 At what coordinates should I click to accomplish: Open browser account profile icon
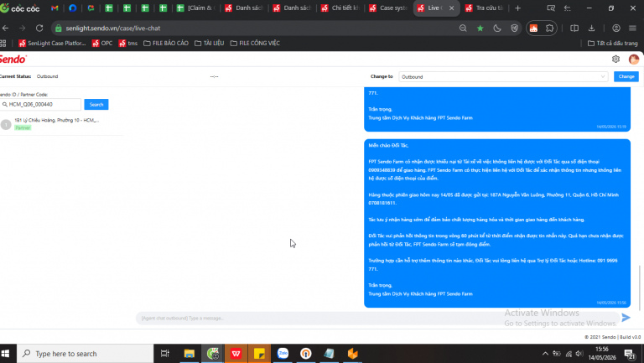point(616,28)
